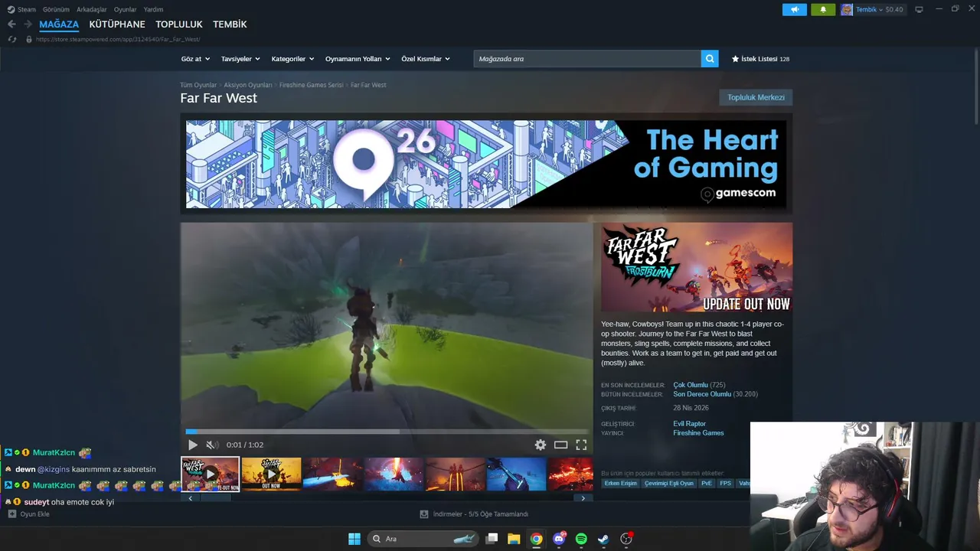The image size is (980, 551).
Task: Open the Yardım menu
Action: [154, 9]
